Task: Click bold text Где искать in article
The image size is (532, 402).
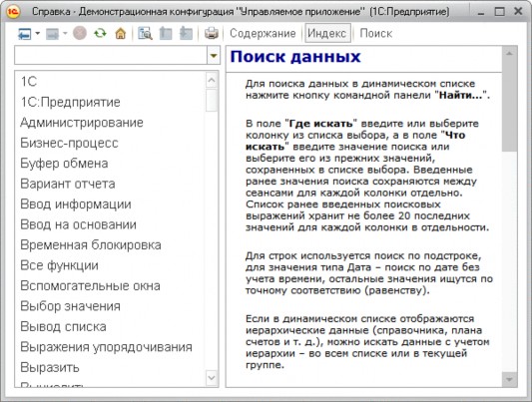Action: [x=320, y=124]
